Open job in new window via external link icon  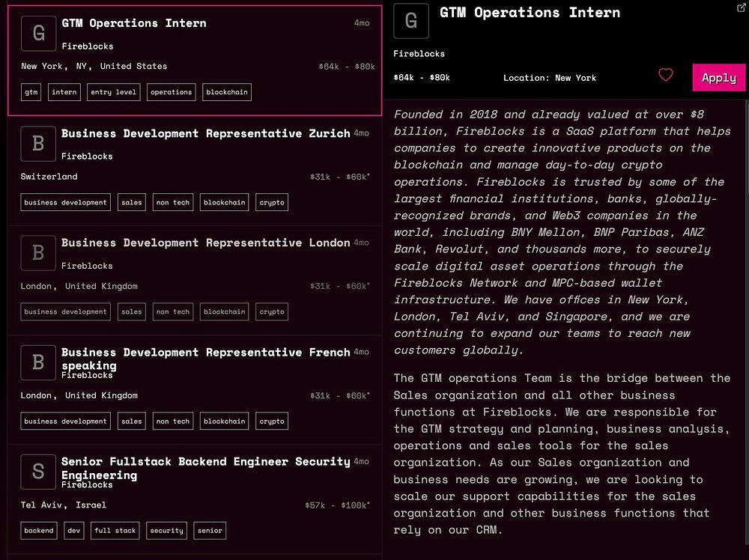(x=742, y=7)
